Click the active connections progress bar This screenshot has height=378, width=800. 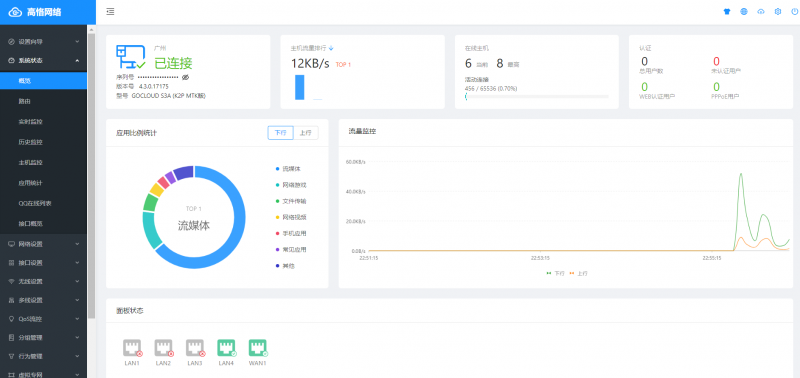click(x=537, y=96)
